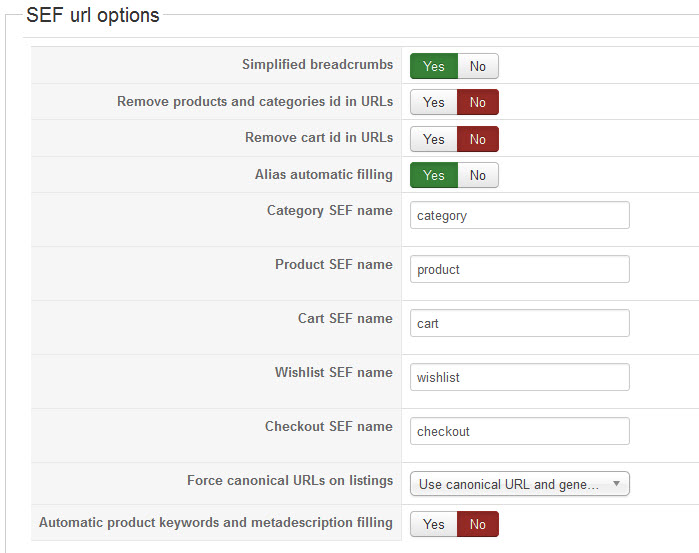Click the Force canonical URLs on listings label

[x=290, y=480]
